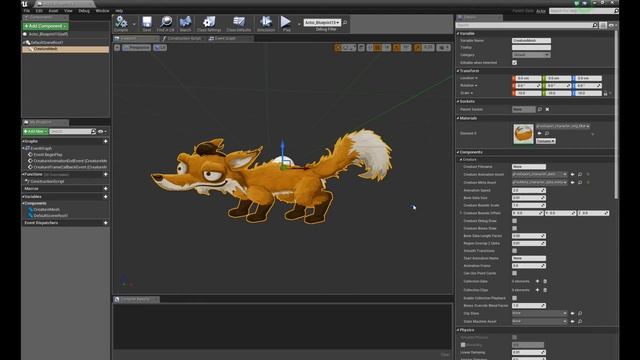Open Compile options dropdown arrow
640x360 pixels.
point(134,24)
